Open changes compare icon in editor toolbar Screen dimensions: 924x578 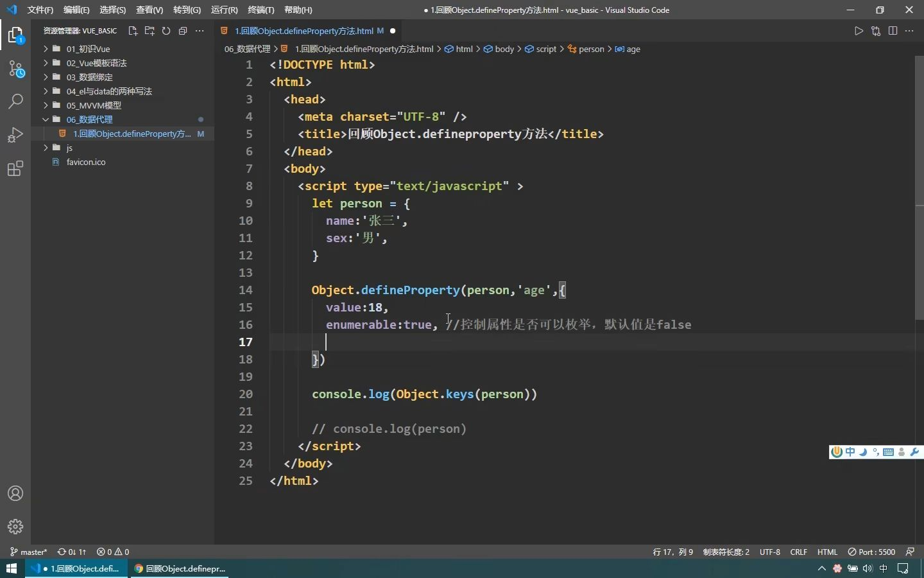point(876,31)
